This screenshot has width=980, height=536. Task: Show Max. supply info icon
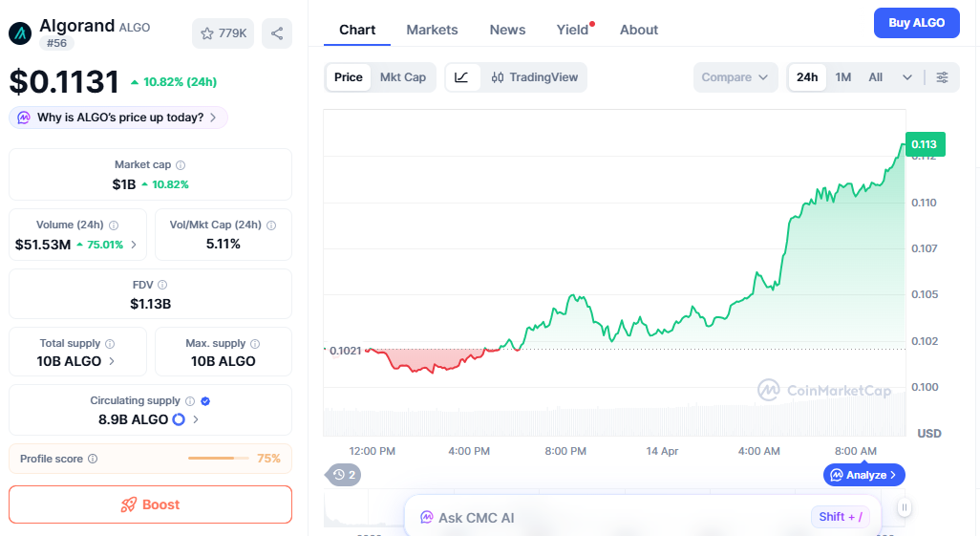[x=255, y=343]
